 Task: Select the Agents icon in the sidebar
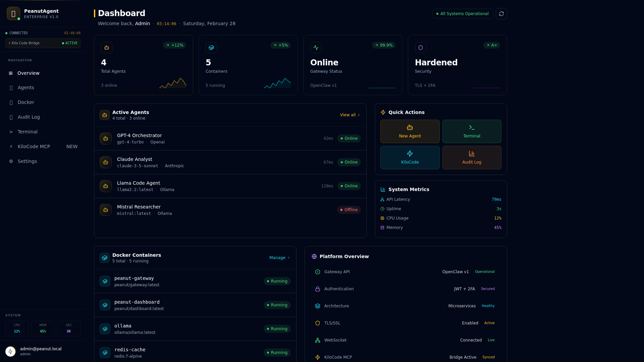tap(11, 87)
